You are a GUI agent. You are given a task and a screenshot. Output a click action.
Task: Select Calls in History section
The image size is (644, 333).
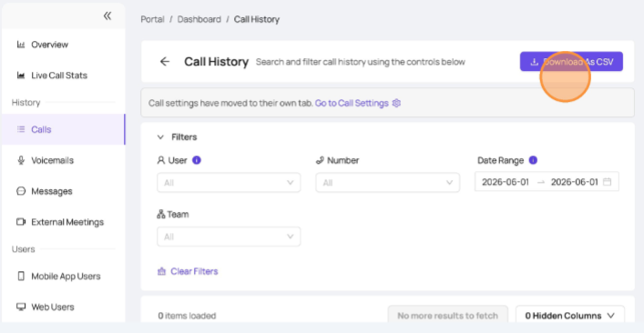point(64,129)
